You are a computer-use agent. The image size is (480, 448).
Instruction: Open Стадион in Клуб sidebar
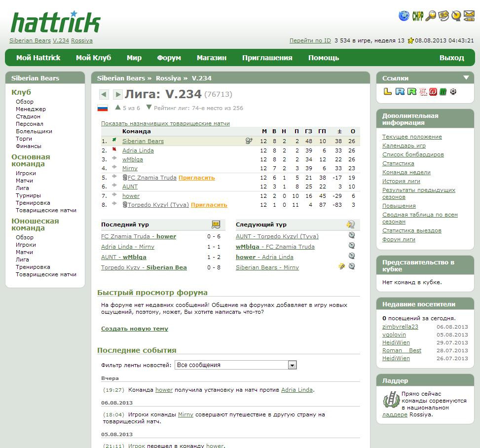tap(28, 116)
